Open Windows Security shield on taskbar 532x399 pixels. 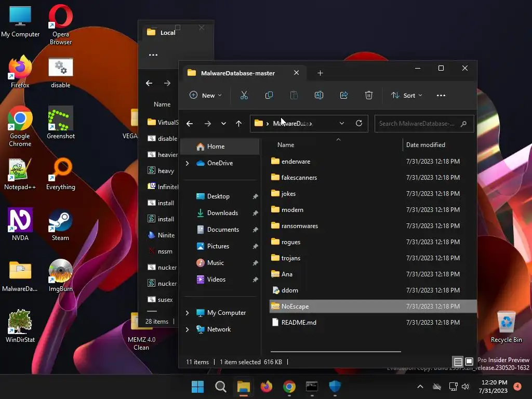click(x=335, y=387)
